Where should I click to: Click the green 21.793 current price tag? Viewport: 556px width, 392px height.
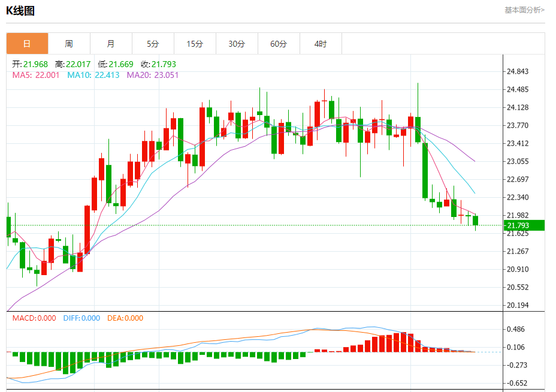tap(524, 225)
